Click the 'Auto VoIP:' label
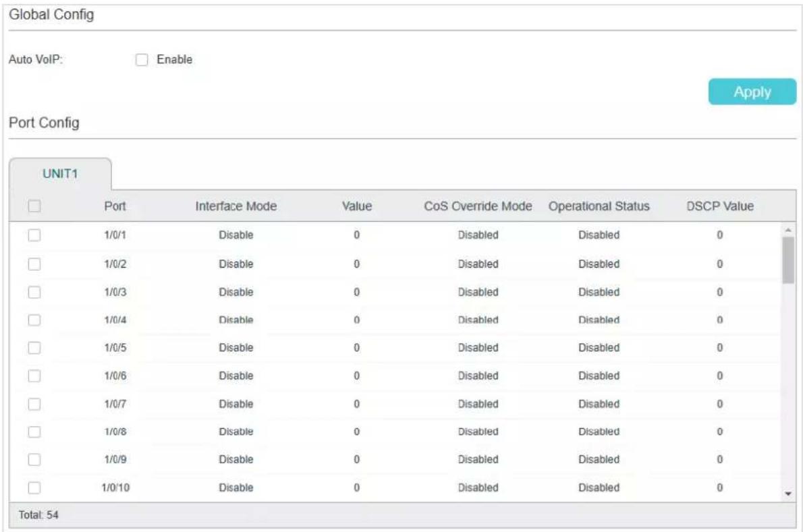This screenshot has width=803, height=532. 35,59
